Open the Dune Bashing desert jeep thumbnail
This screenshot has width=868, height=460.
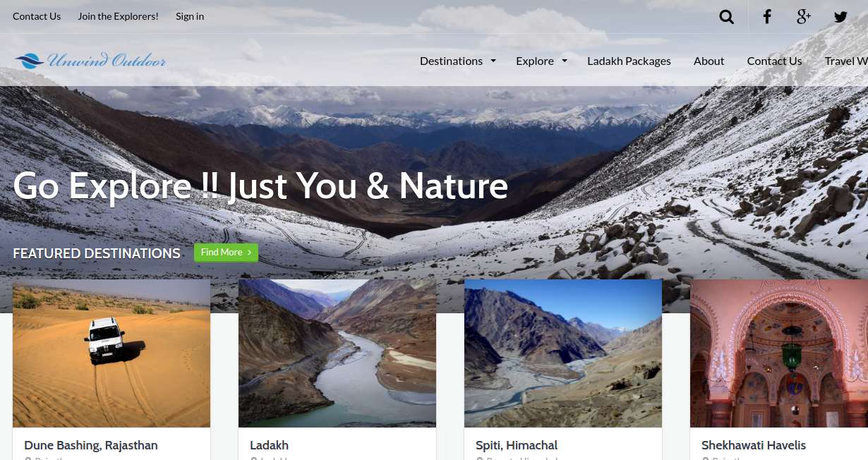[111, 353]
